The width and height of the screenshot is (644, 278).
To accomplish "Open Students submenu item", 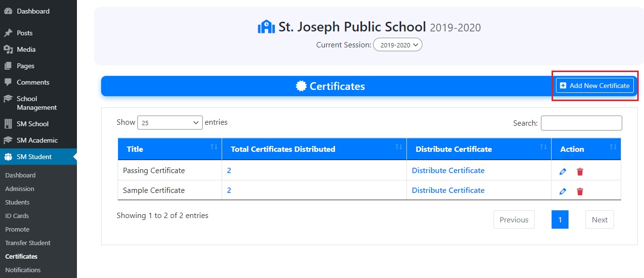I will coord(17,202).
